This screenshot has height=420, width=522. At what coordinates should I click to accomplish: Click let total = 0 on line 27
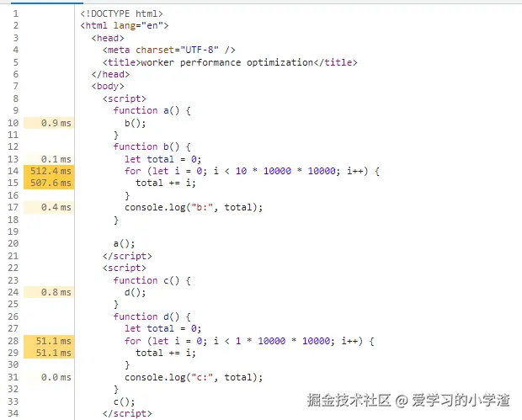coord(163,328)
